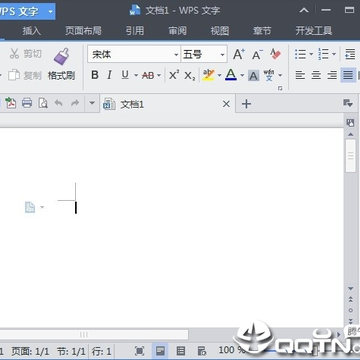Open strikethrough options dropdown arrow

(159, 76)
